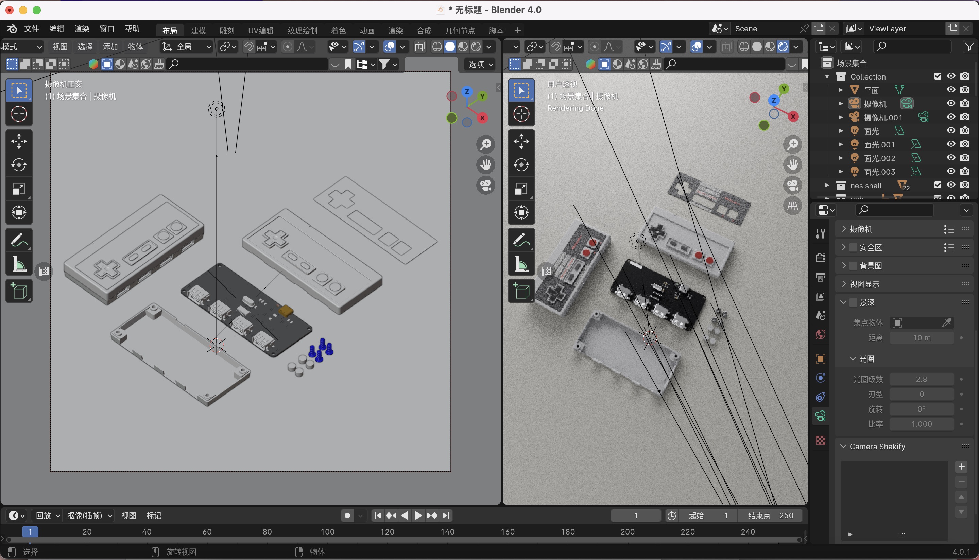
Task: Select the Transform tool in left viewport
Action: click(19, 213)
